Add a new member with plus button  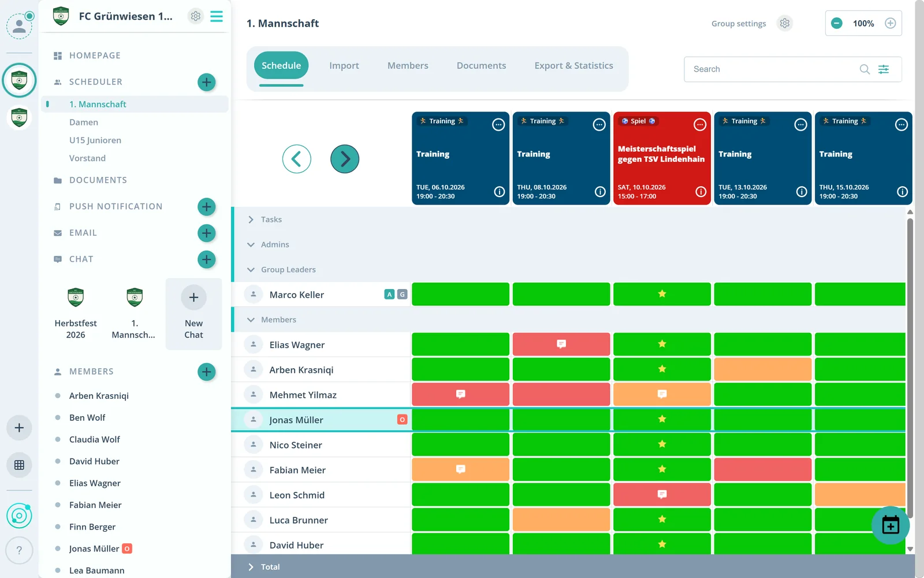tap(206, 372)
